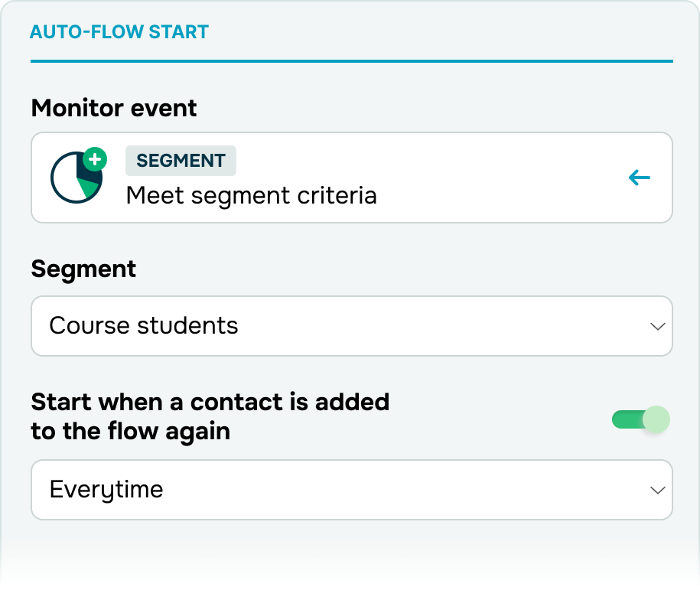Expand the Everytime frequency dropdown

coord(352,490)
